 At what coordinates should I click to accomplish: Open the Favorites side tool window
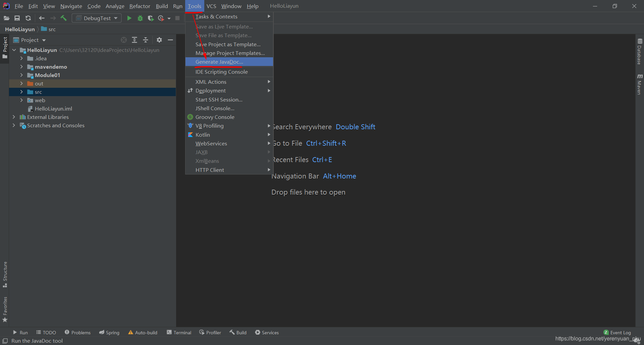pyautogui.click(x=5, y=309)
